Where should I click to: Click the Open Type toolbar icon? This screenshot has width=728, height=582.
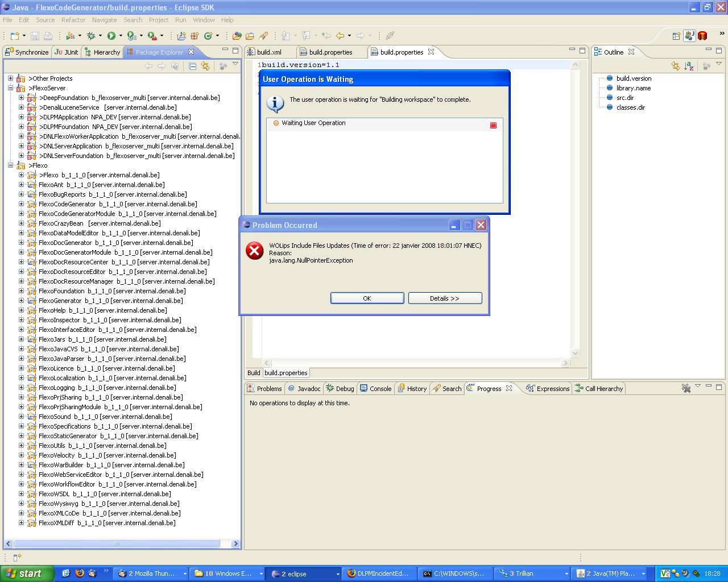[x=237, y=36]
